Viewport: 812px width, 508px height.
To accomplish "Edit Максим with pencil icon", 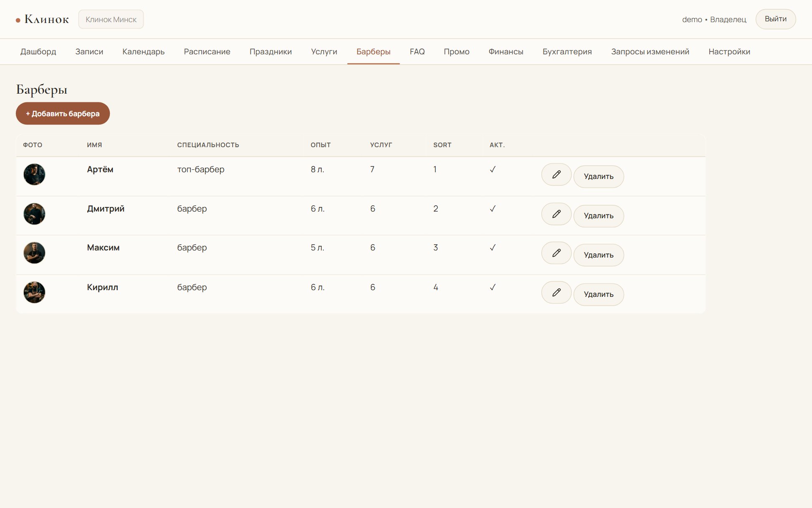I will coord(556,253).
